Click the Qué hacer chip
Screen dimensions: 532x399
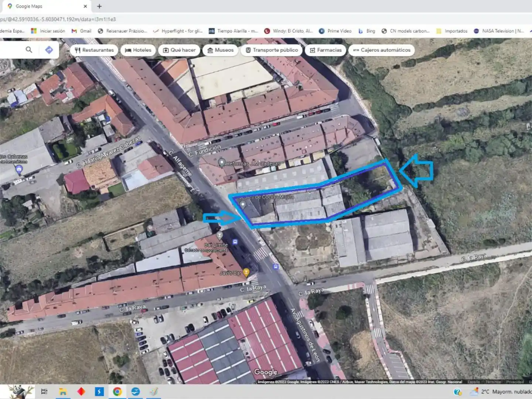point(179,50)
